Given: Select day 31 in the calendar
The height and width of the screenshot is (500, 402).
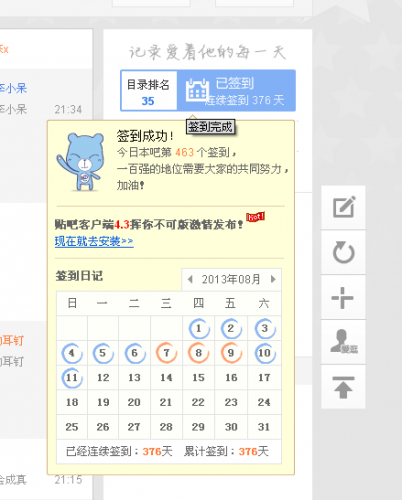Looking at the screenshot, I should (264, 427).
